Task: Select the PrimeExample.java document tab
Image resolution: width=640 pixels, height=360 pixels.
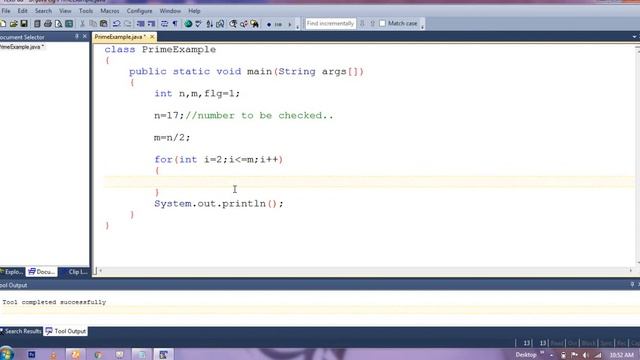Action: 120,37
